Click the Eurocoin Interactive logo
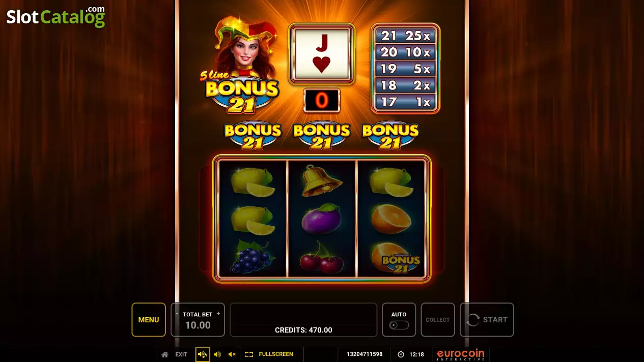644x362 pixels. click(461, 355)
